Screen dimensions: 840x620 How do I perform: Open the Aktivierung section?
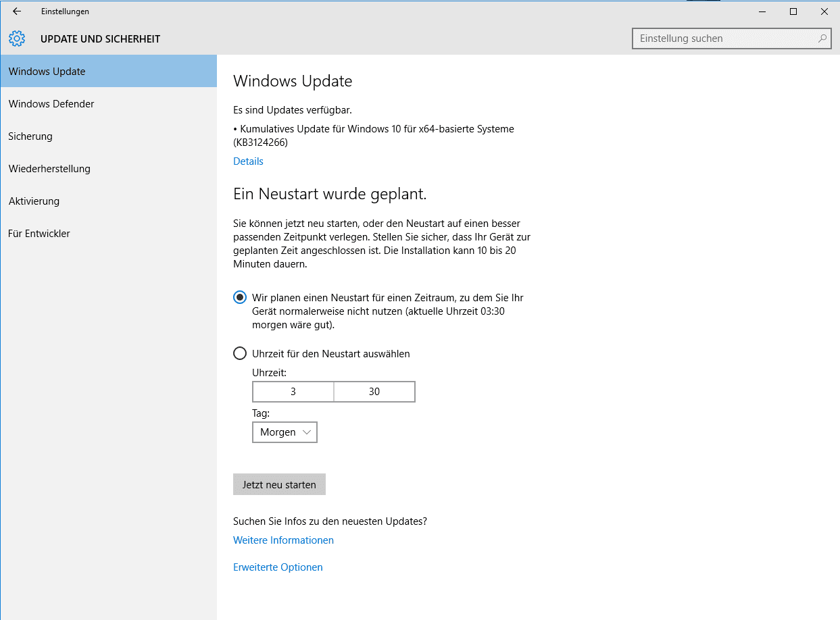click(108, 201)
